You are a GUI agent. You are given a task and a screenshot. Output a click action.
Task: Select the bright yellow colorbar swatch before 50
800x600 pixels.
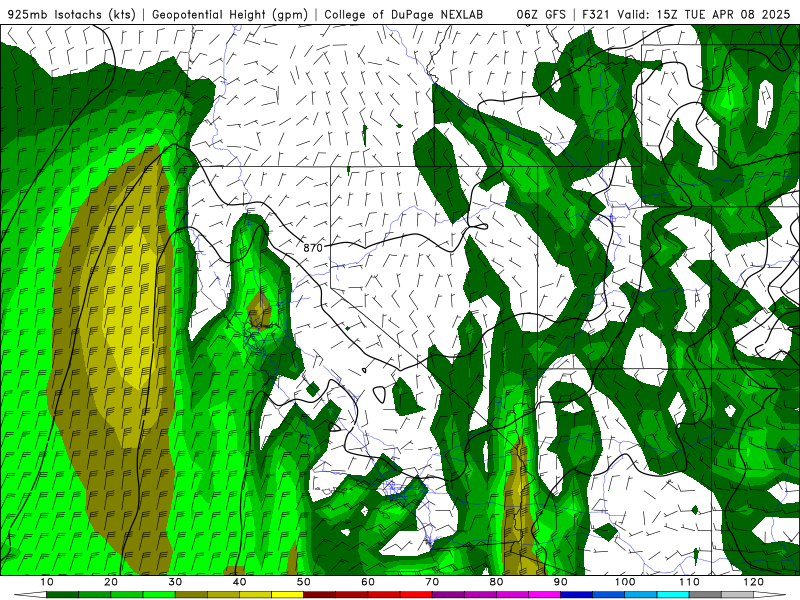287,595
